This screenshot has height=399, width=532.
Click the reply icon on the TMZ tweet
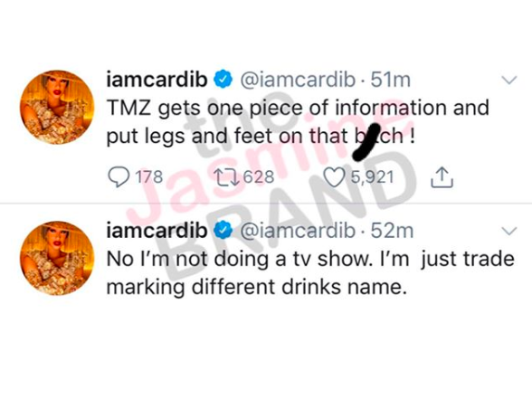point(119,177)
